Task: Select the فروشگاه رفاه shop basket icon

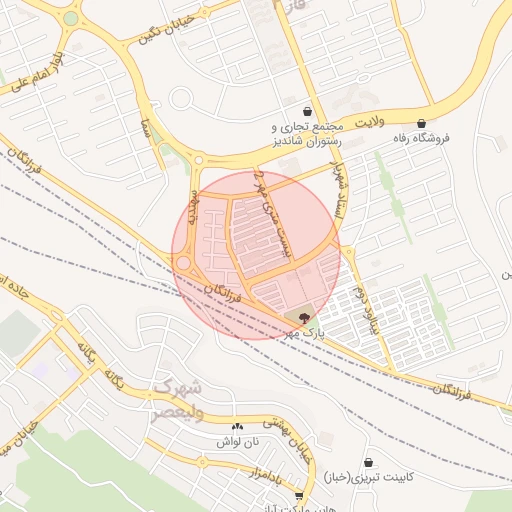Action: coord(421,123)
